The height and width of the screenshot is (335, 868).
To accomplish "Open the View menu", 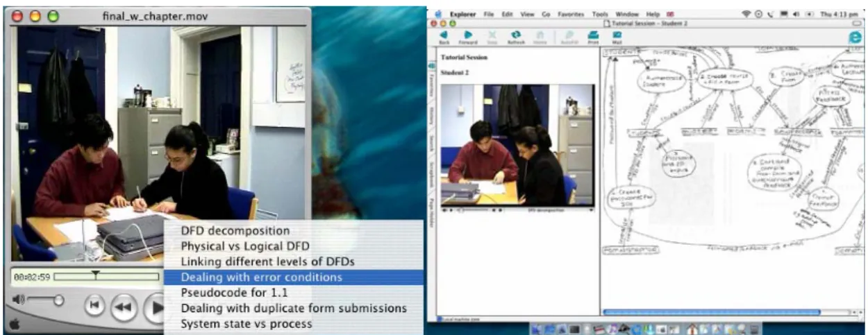I will [x=528, y=14].
